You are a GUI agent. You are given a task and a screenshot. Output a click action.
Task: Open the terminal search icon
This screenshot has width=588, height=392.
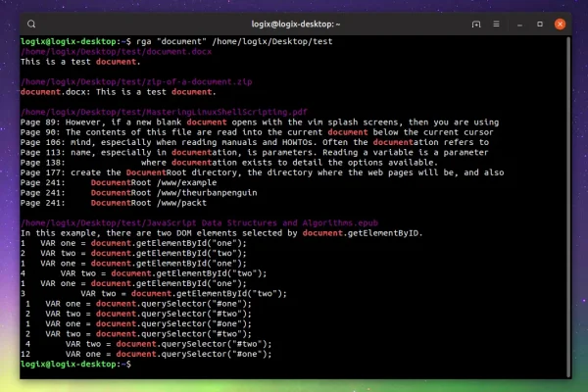[x=31, y=24]
